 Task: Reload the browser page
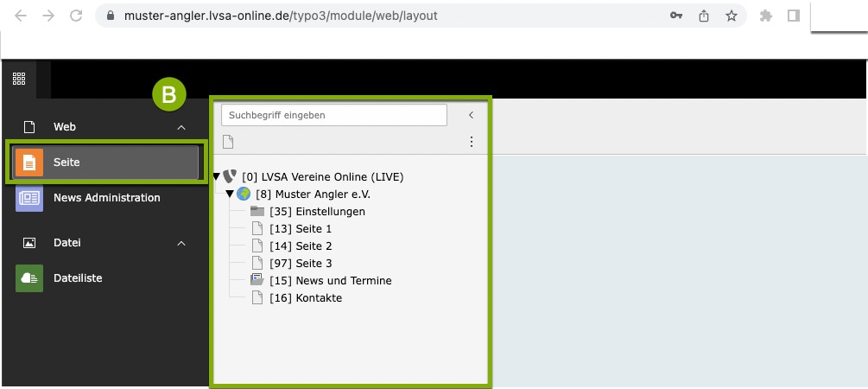76,16
